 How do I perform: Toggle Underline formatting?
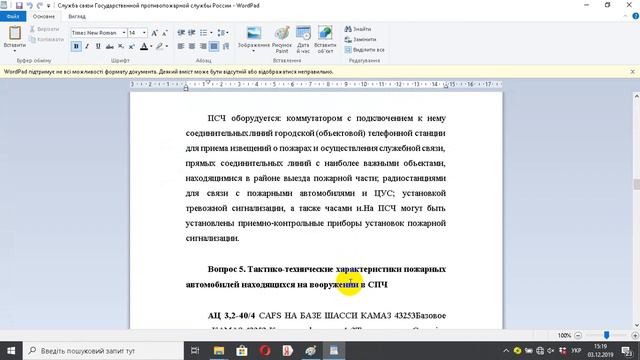[x=98, y=47]
